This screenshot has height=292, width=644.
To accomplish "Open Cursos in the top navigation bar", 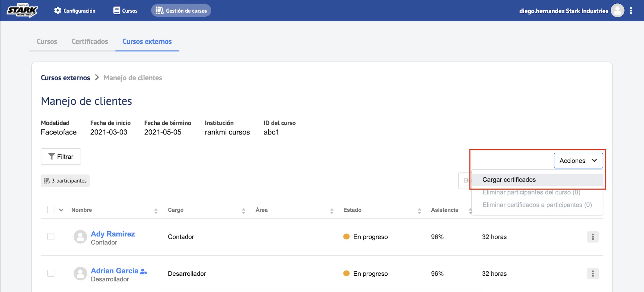I will (x=125, y=11).
